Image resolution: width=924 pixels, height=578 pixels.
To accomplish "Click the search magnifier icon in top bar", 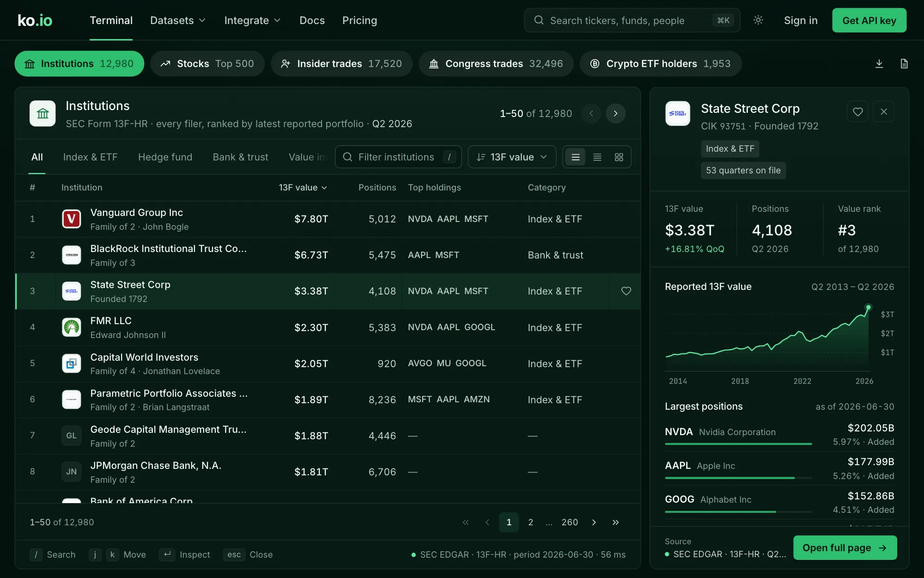I will [539, 20].
